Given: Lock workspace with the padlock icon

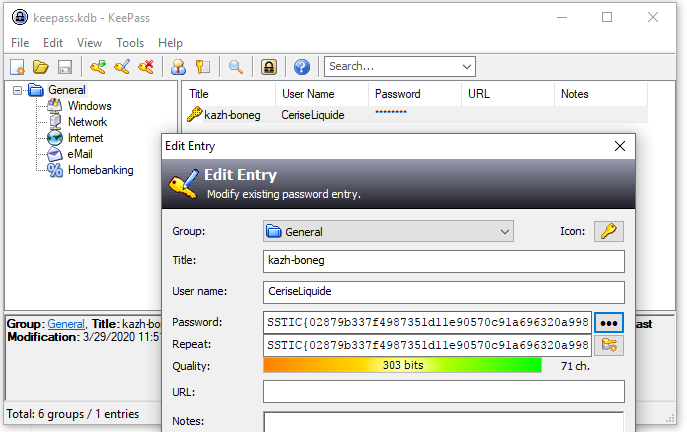Looking at the screenshot, I should (x=269, y=67).
